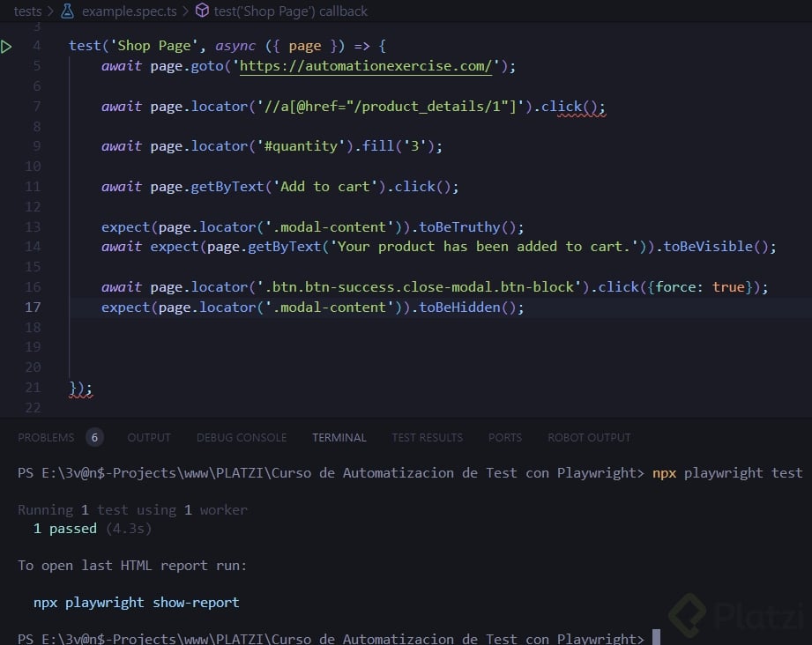Click 'npx playwright test' command in terminal
This screenshot has width=812, height=645.
pyautogui.click(x=727, y=473)
